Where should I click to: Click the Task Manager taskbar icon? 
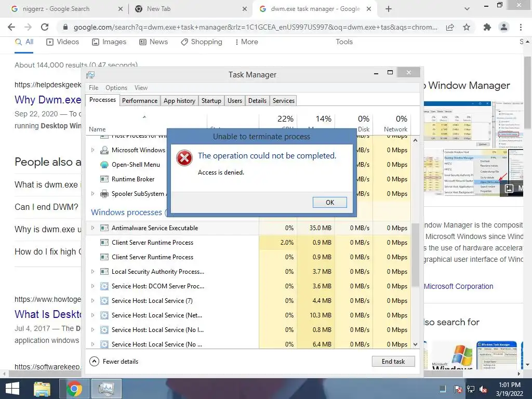point(106,389)
